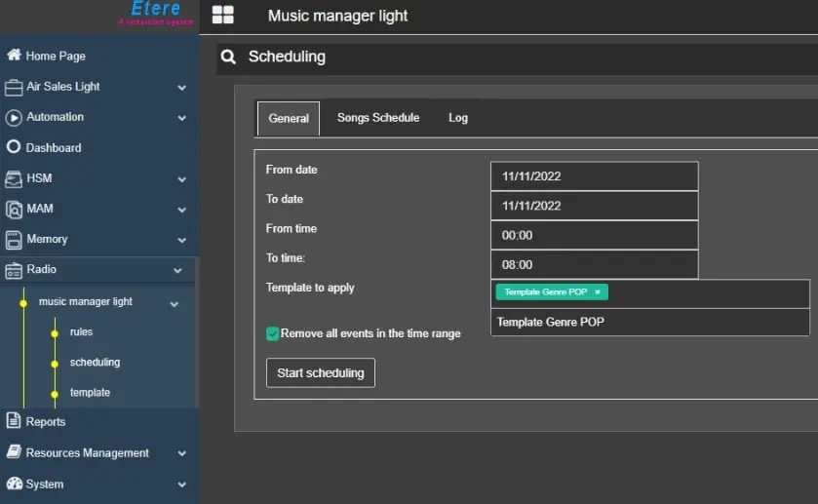
Task: Click the Radio icon in sidebar
Action: [x=14, y=270]
